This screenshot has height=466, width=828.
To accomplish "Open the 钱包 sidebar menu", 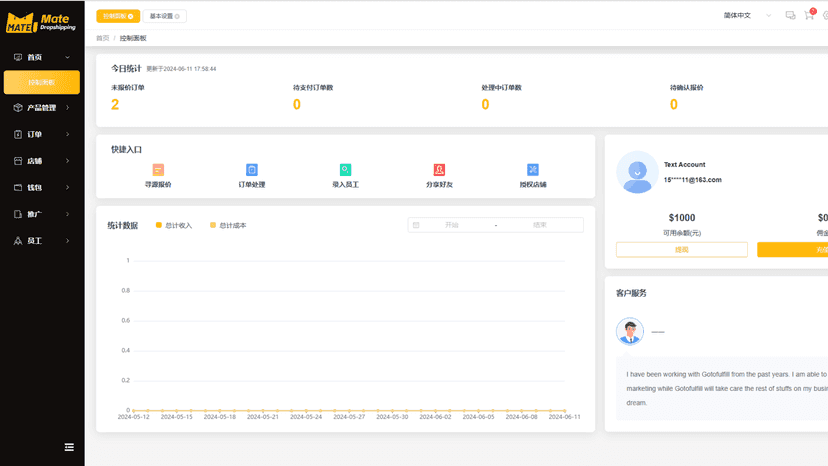I will 42,188.
